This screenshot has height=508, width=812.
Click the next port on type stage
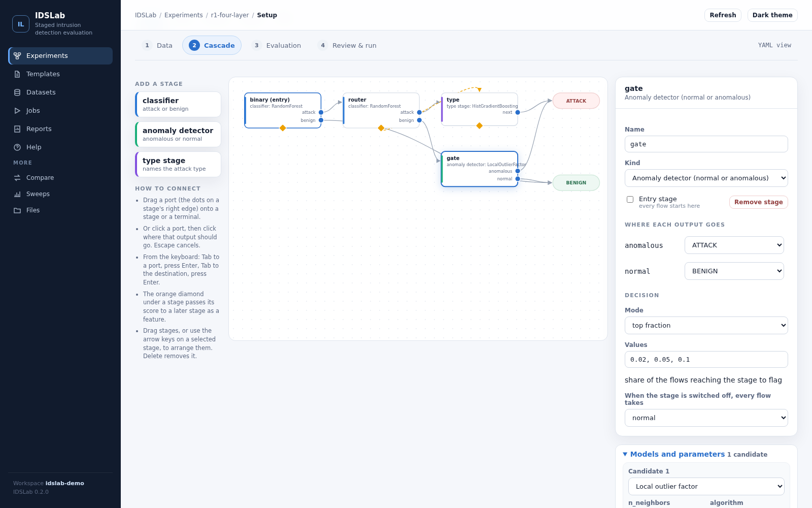click(x=518, y=112)
